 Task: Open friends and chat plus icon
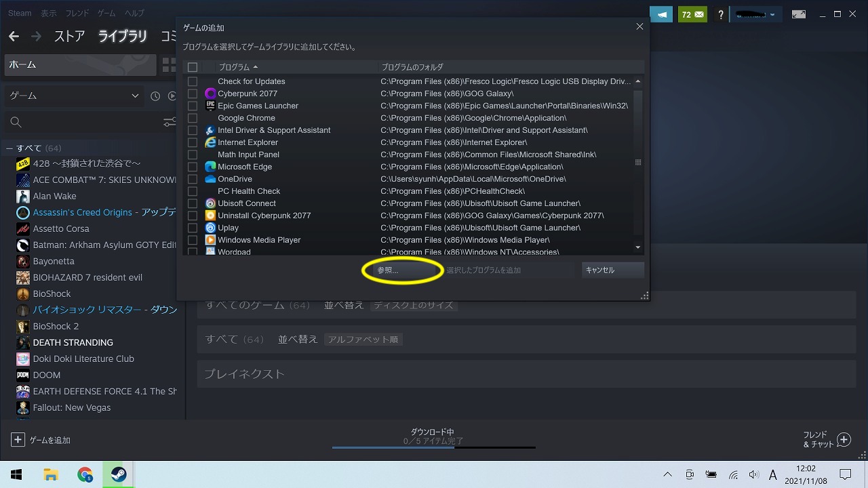click(x=844, y=440)
